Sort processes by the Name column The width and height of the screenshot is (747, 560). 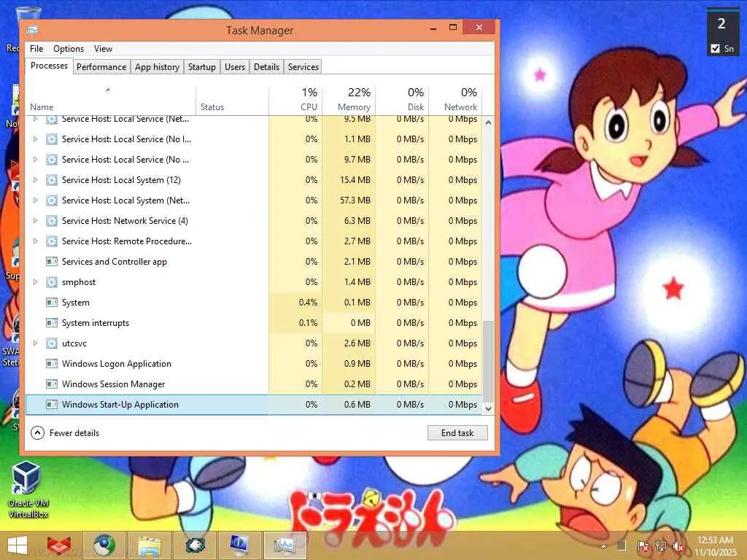111,101
